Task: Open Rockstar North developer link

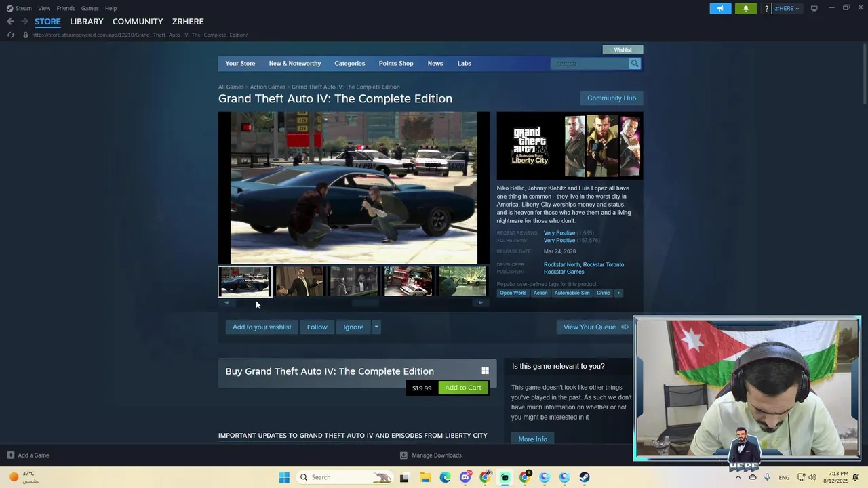Action: [561, 264]
